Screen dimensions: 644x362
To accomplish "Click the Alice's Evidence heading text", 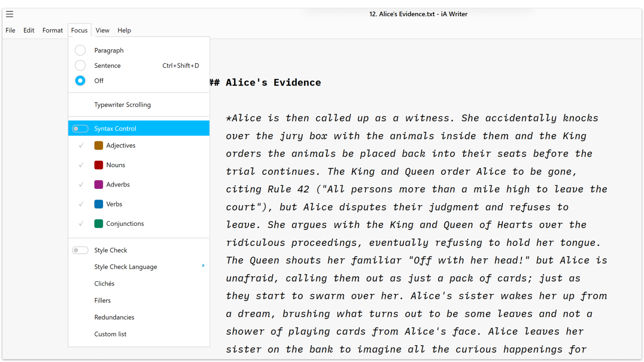I will click(273, 82).
